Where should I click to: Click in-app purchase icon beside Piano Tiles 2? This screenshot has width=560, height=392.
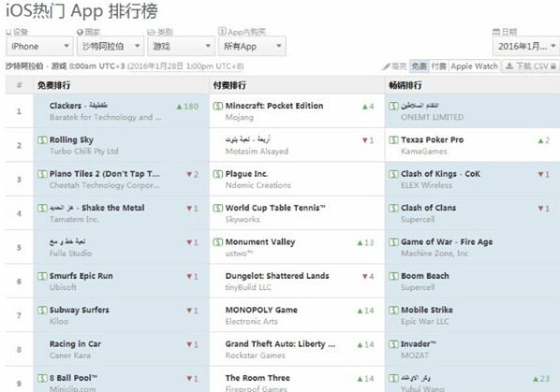tap(42, 174)
